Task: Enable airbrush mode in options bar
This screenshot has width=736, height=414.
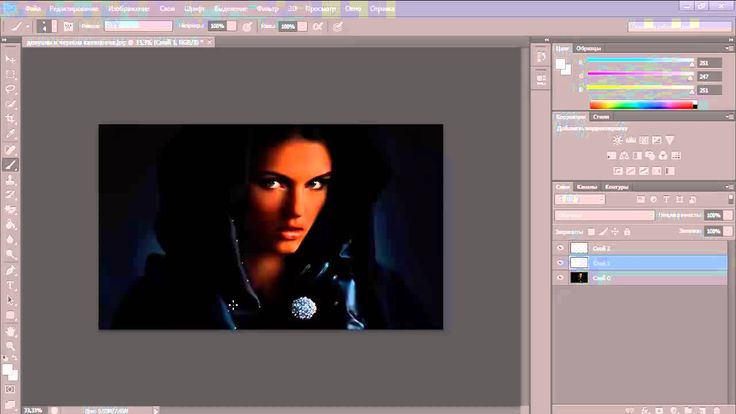Action: click(x=318, y=27)
